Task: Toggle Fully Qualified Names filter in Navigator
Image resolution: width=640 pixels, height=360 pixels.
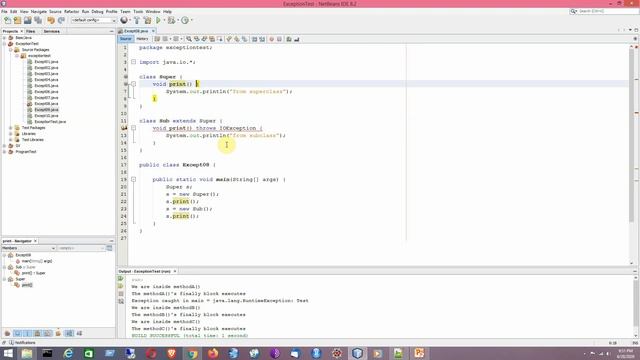Action: coord(58,333)
